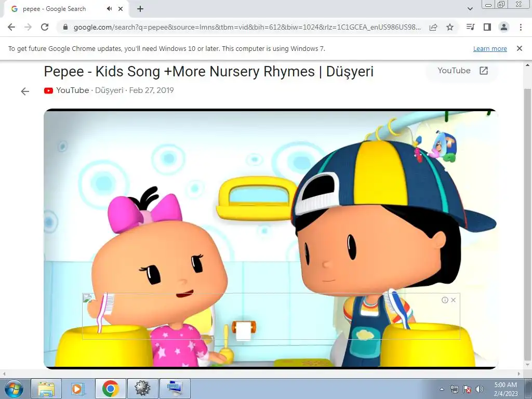The height and width of the screenshot is (399, 532).
Task: Show hidden system tray icons
Action: click(x=442, y=389)
